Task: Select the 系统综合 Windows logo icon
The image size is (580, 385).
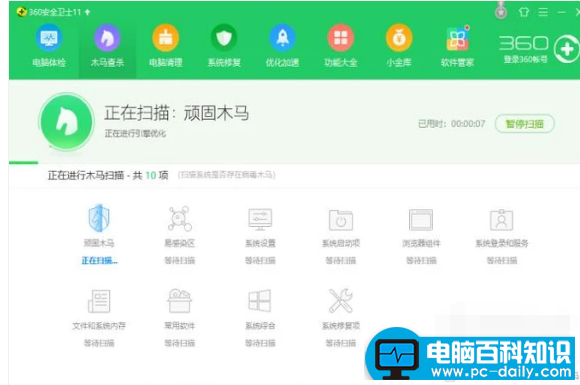Action: (260, 301)
